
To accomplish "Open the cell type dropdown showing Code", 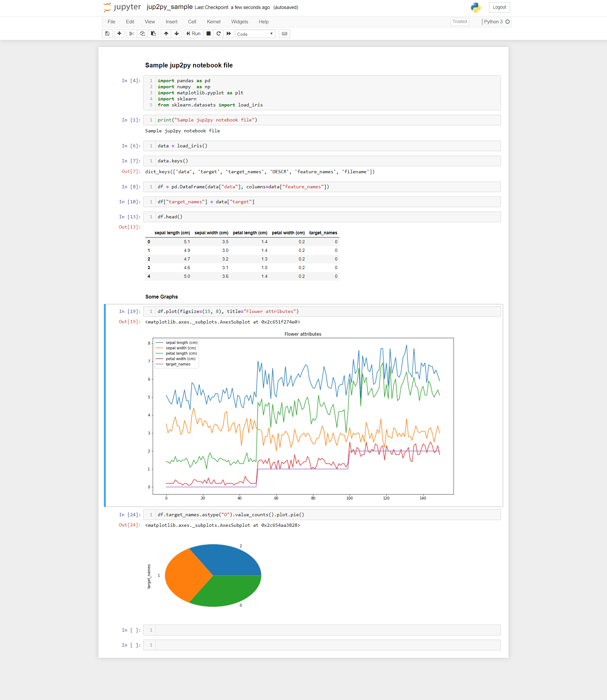I will click(x=255, y=34).
